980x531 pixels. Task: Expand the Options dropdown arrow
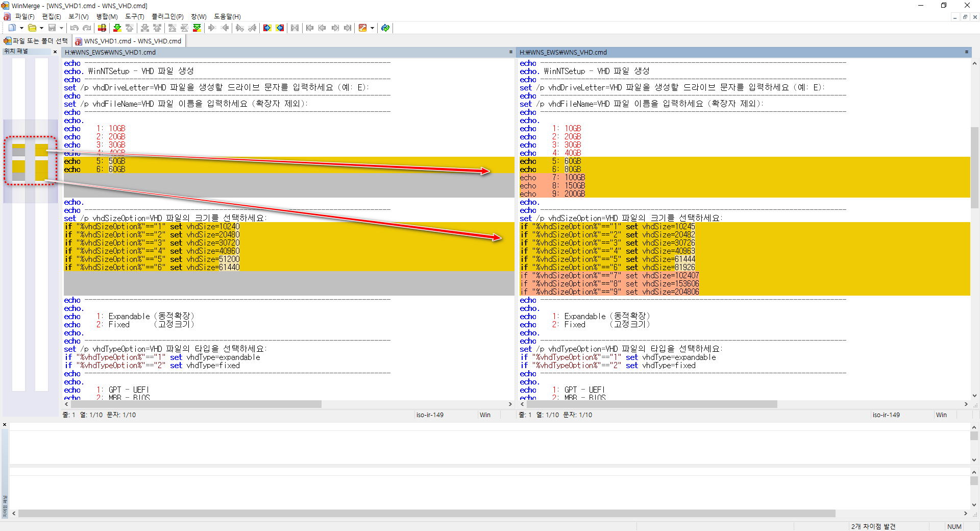point(372,28)
